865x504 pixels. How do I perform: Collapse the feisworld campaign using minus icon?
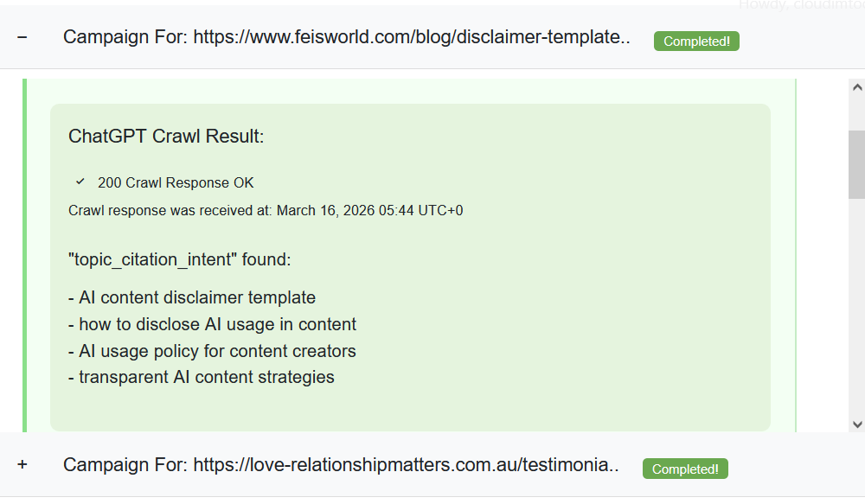coord(22,37)
